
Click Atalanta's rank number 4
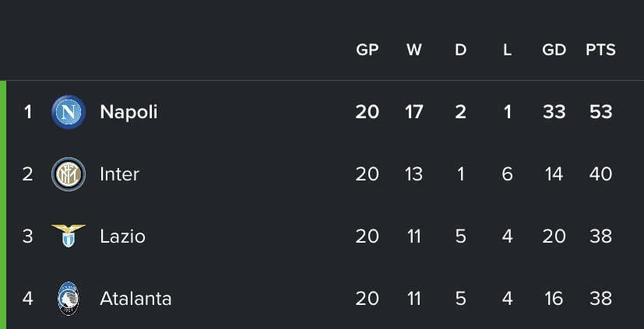(x=28, y=299)
